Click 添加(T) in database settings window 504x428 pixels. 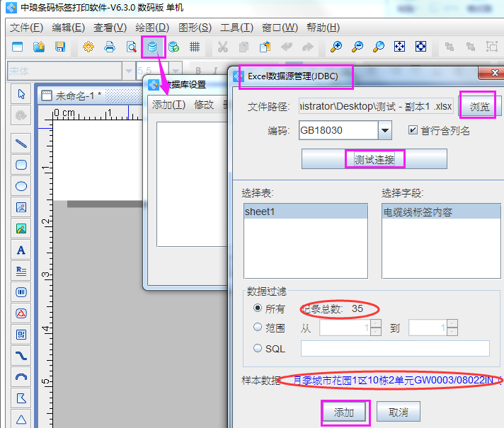coord(168,105)
